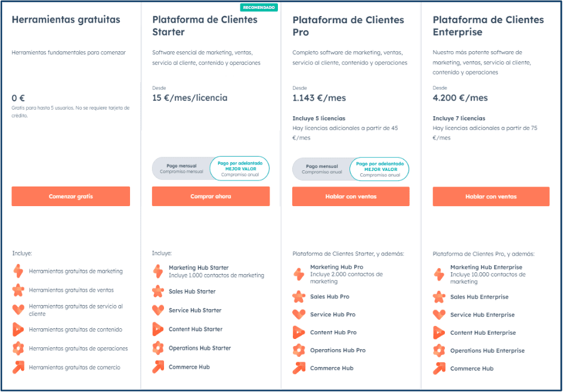563x392 pixels.
Task: Click Gratis para hasta 5 usuarios note
Action: (x=70, y=111)
